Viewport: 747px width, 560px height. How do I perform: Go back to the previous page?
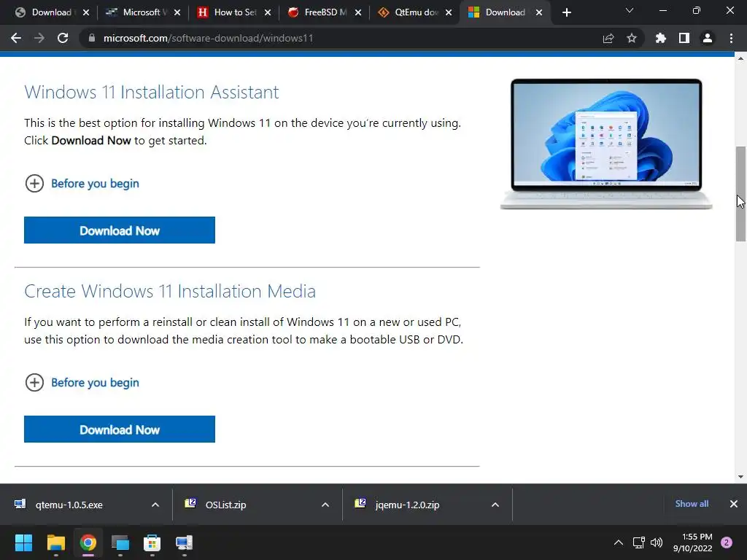coord(16,38)
